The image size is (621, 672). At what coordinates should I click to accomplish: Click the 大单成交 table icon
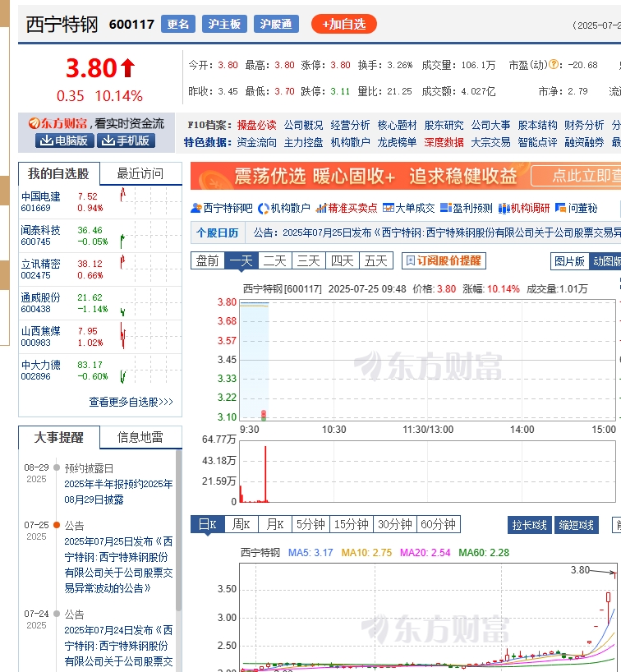(x=389, y=209)
